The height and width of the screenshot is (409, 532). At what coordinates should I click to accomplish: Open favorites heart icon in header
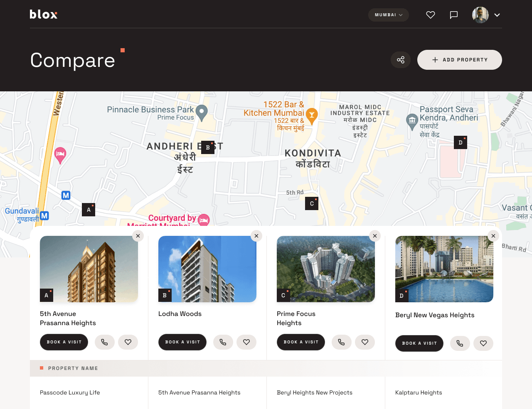click(431, 15)
